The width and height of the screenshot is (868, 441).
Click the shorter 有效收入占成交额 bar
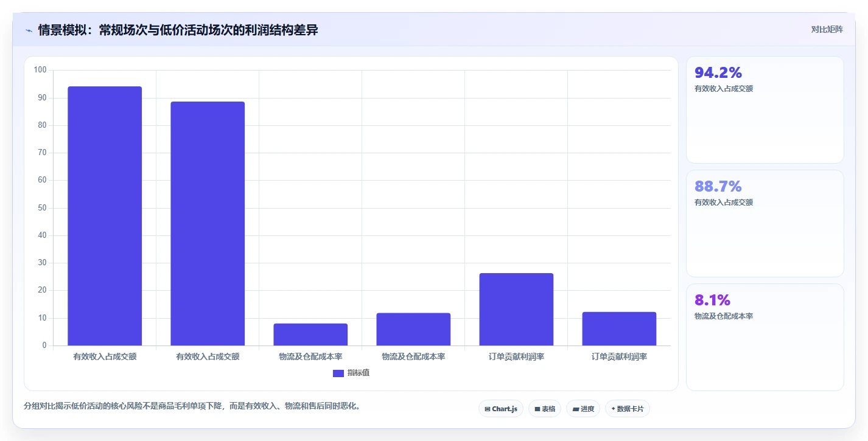208,223
